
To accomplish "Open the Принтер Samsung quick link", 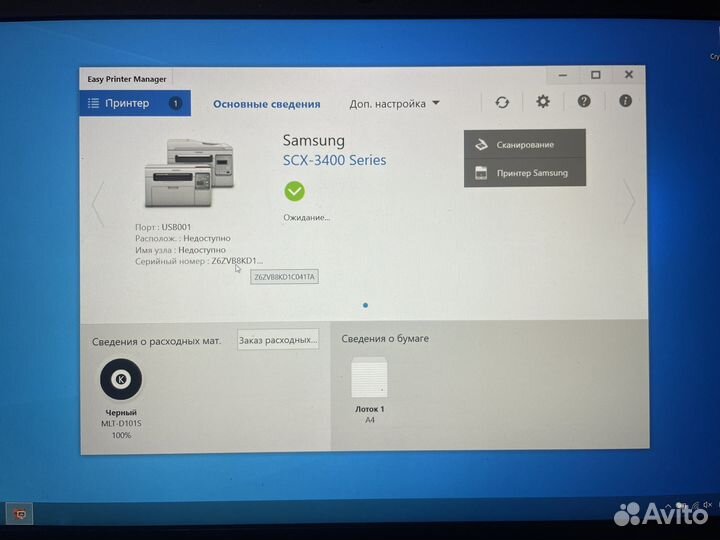I will pyautogui.click(x=525, y=173).
